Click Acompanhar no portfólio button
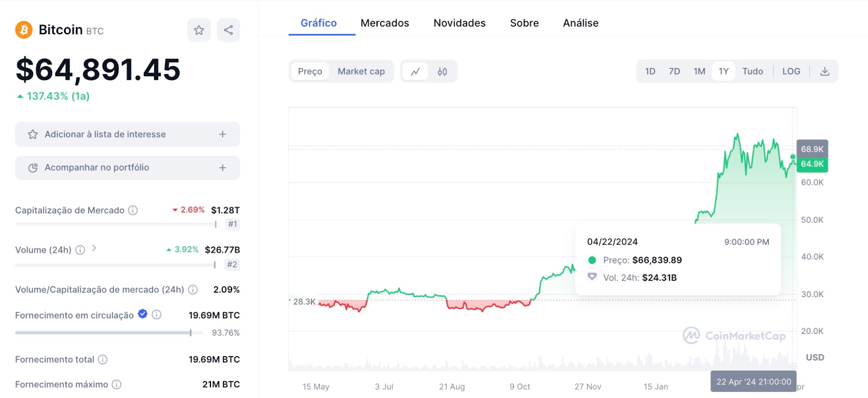 coord(127,168)
